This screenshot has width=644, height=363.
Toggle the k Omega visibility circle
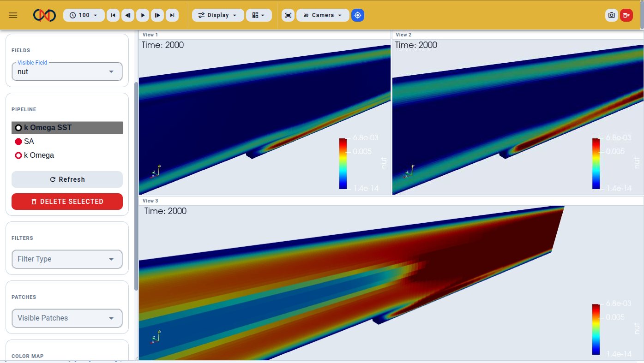click(x=18, y=155)
